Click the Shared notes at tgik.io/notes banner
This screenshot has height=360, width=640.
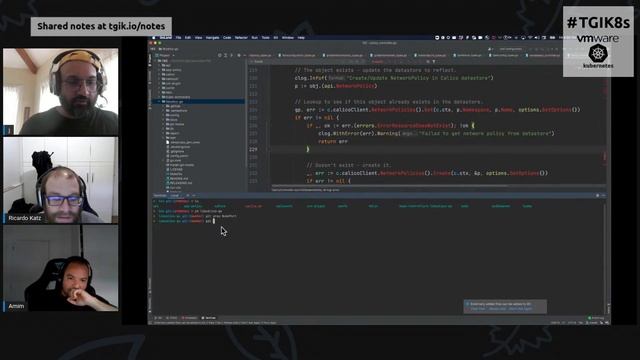pos(101,26)
